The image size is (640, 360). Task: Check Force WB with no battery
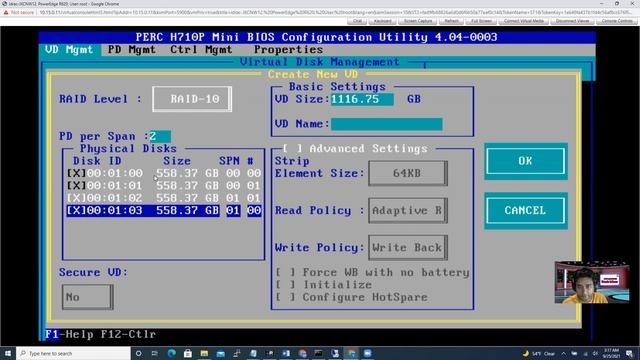(286, 272)
